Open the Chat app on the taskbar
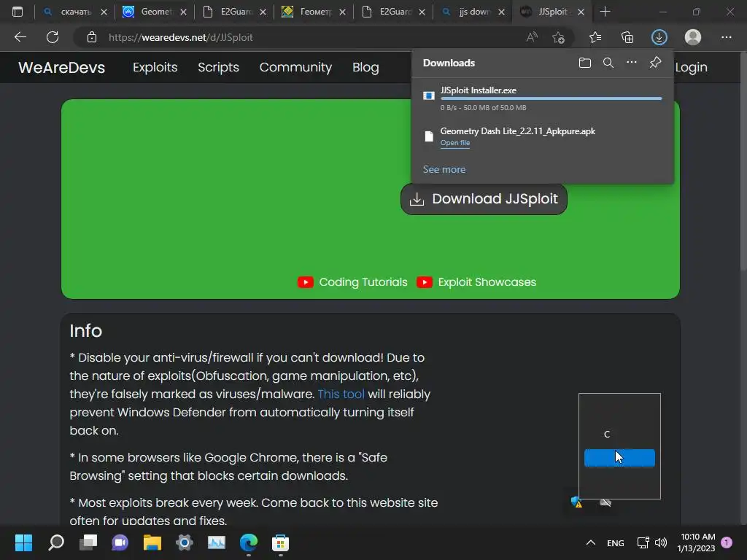747x560 pixels. 120,542
